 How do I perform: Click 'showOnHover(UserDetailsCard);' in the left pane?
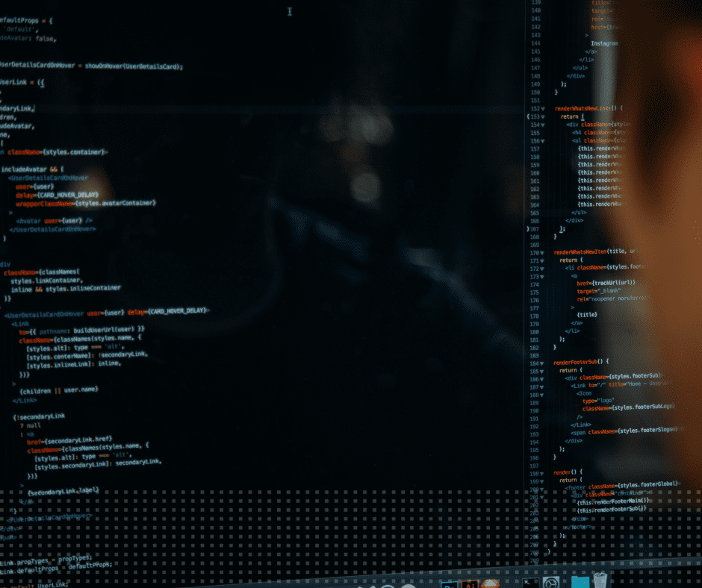[134, 66]
